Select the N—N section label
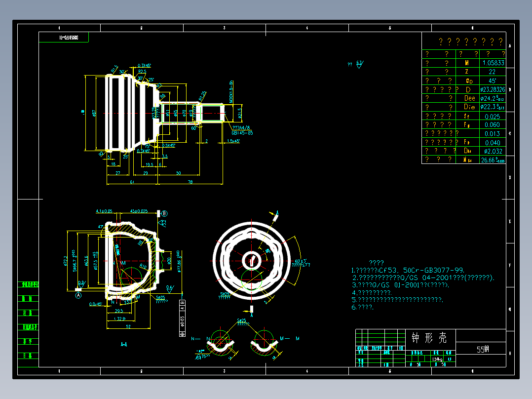The image size is (532, 399). point(201,339)
